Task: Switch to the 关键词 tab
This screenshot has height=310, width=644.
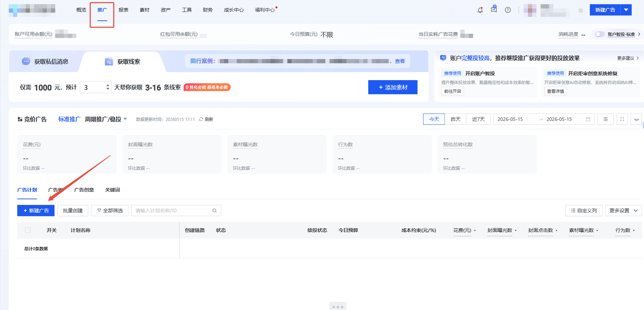Action: click(x=113, y=190)
